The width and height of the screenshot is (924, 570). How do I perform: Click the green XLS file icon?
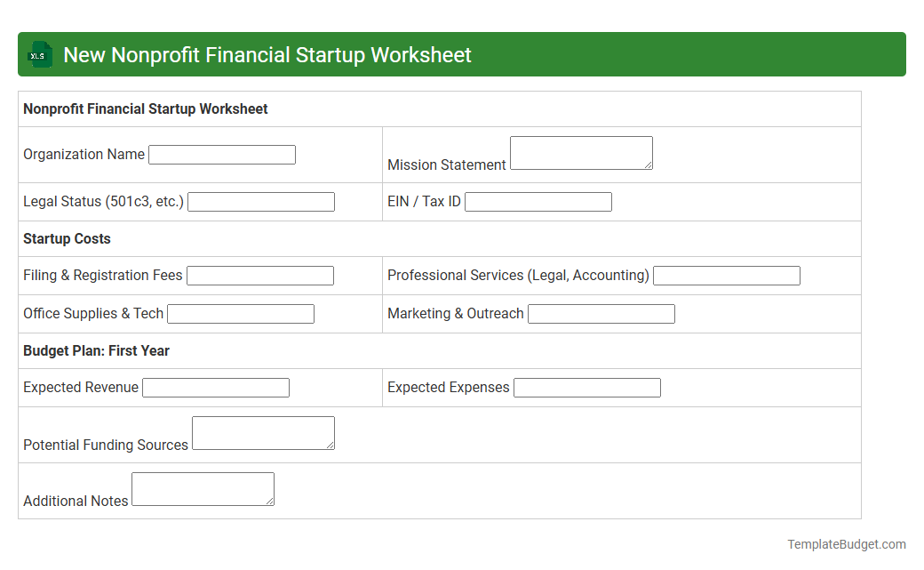(x=39, y=54)
